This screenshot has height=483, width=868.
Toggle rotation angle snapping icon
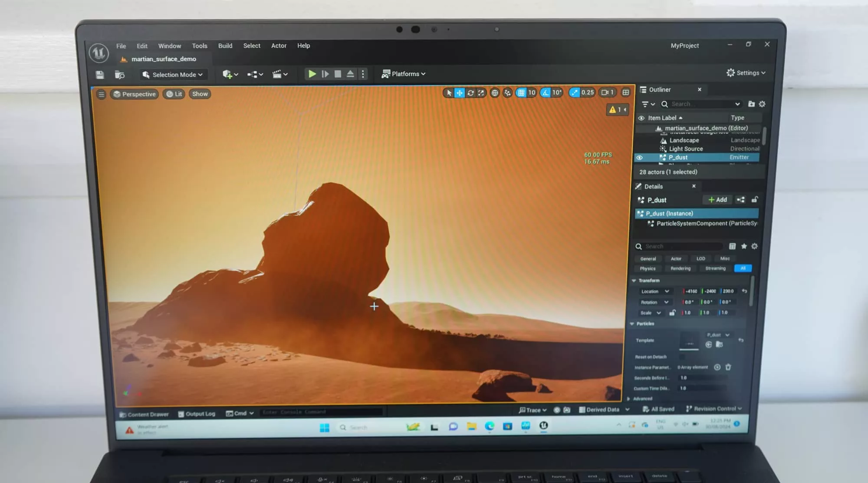click(x=546, y=93)
